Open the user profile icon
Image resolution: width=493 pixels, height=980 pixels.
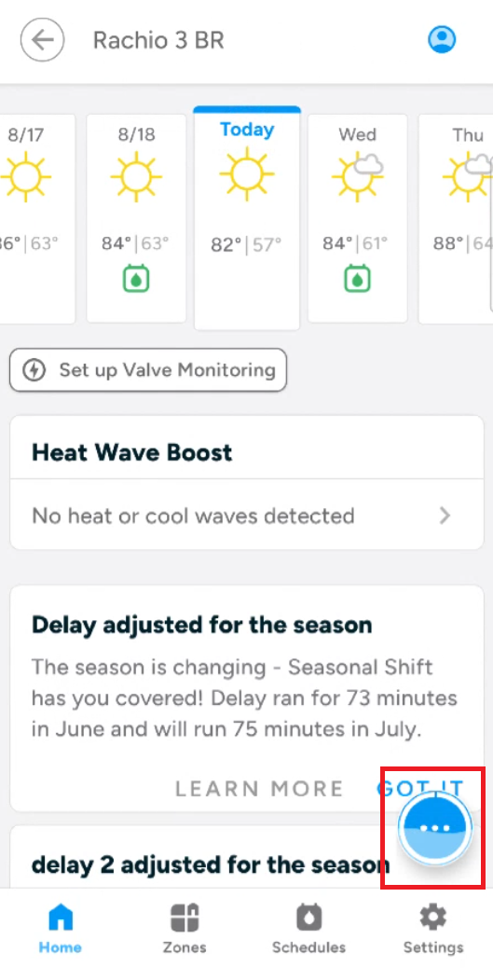[442, 39]
